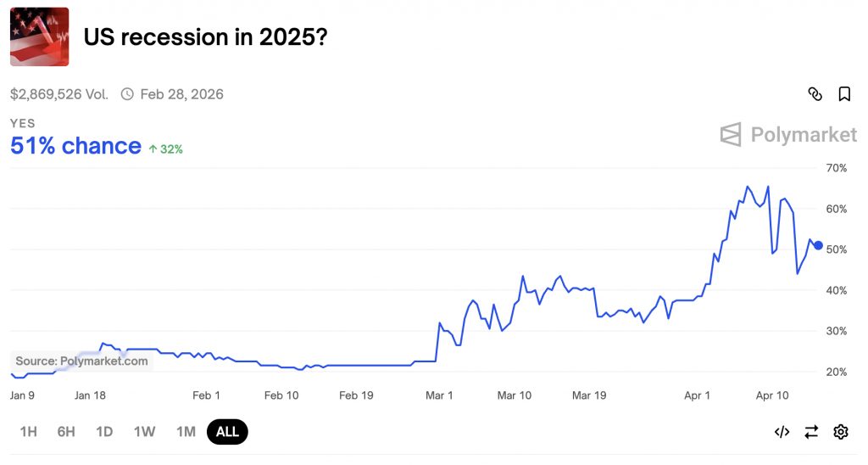Open chart settings gear
Image resolution: width=868 pixels, height=465 pixels.
click(x=840, y=432)
